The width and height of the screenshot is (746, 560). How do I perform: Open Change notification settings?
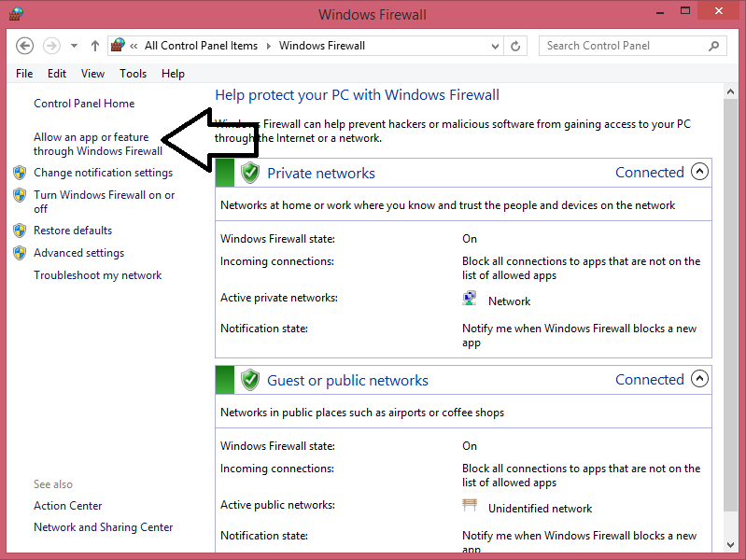(x=104, y=173)
